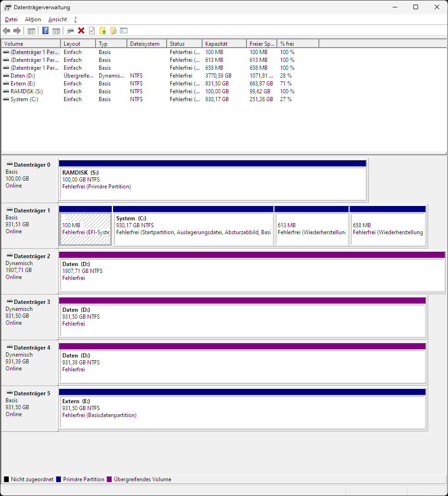Image resolution: width=448 pixels, height=496 pixels.
Task: Select Extern (E:) row in volume list
Action: (161, 84)
